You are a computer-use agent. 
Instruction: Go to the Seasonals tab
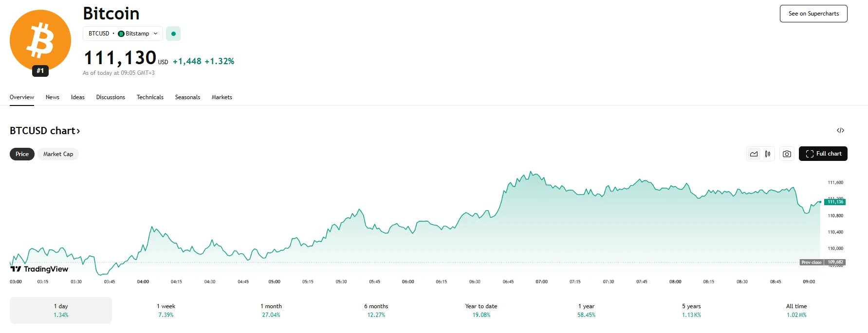[x=187, y=97]
